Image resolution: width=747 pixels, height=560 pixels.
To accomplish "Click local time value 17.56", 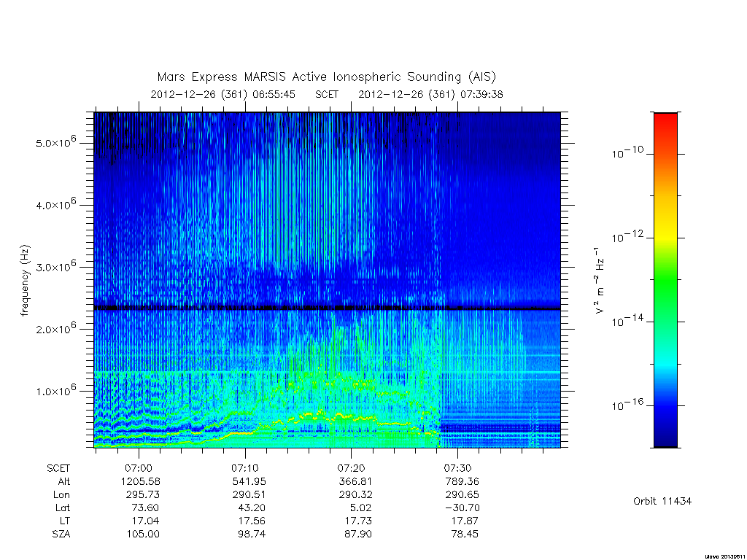I will pyautogui.click(x=252, y=521).
